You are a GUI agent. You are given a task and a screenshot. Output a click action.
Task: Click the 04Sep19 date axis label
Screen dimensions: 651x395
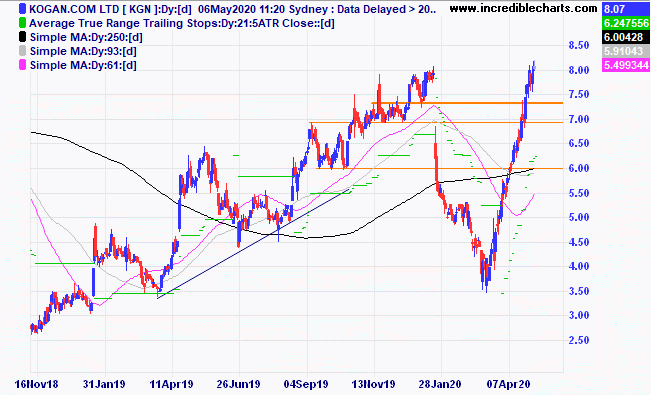[306, 384]
